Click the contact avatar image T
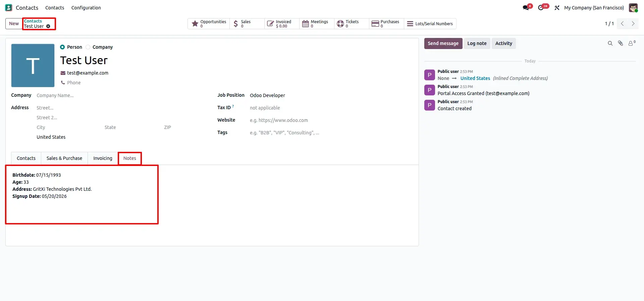 point(33,66)
